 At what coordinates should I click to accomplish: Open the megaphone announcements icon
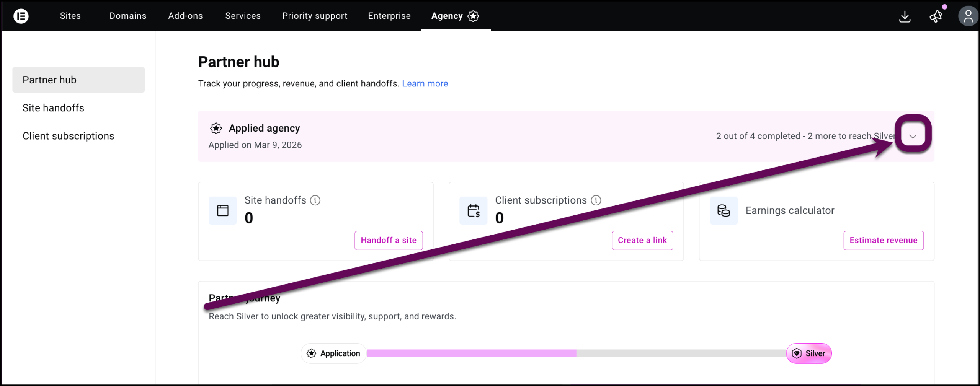[936, 16]
